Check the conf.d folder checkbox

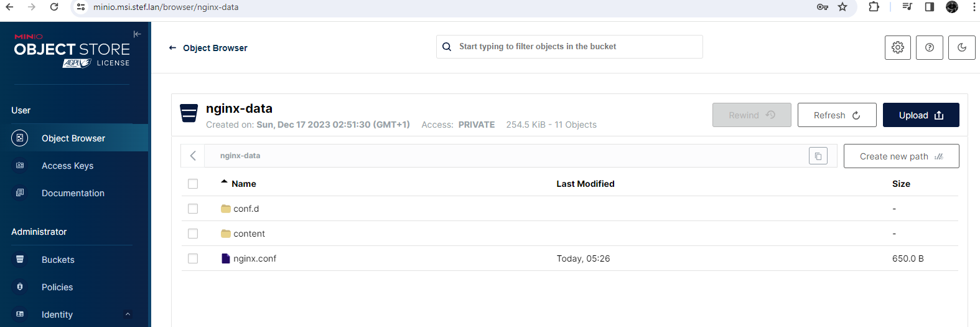[193, 209]
